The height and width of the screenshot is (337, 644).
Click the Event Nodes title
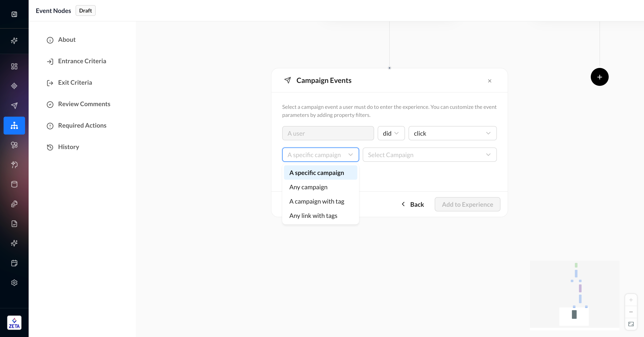[53, 11]
